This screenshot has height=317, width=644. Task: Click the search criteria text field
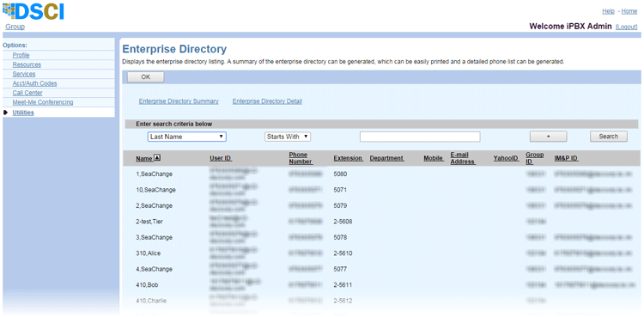[x=420, y=137]
